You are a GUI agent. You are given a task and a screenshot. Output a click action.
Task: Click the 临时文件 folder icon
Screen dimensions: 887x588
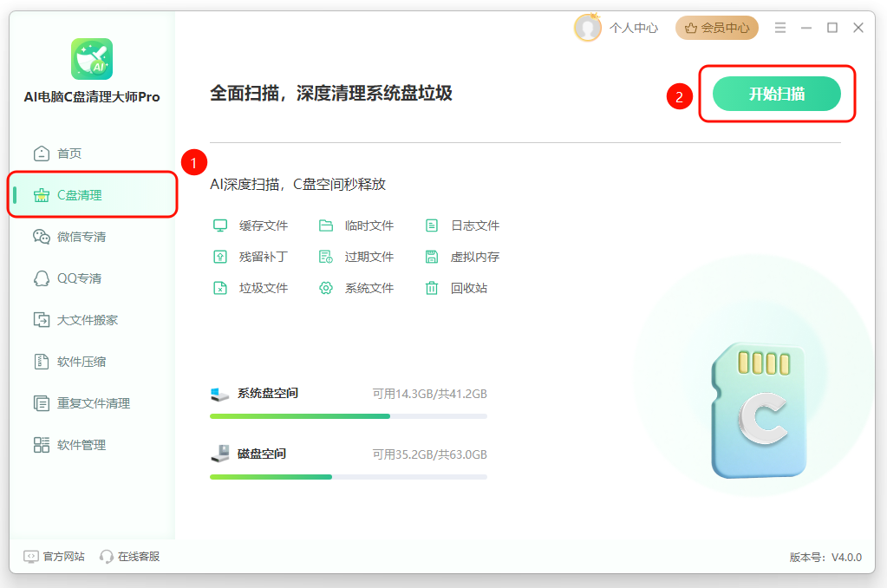pyautogui.click(x=326, y=225)
